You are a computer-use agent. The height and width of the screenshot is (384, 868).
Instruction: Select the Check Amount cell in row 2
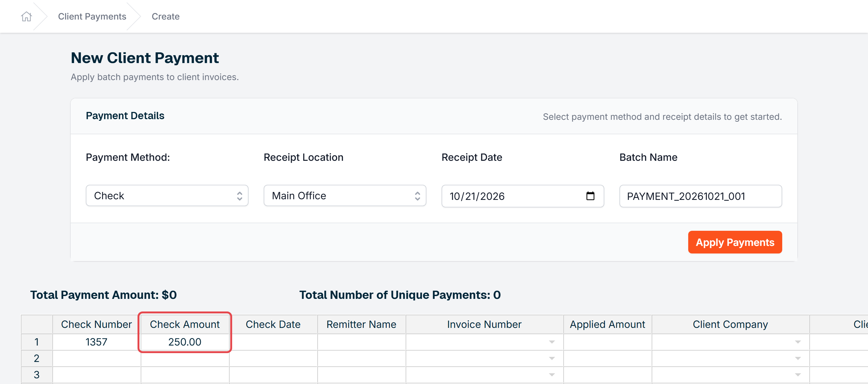pos(185,358)
